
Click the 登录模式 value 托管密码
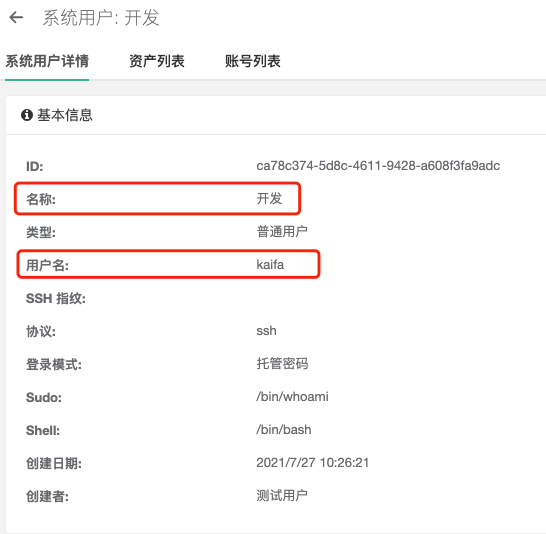click(x=282, y=363)
